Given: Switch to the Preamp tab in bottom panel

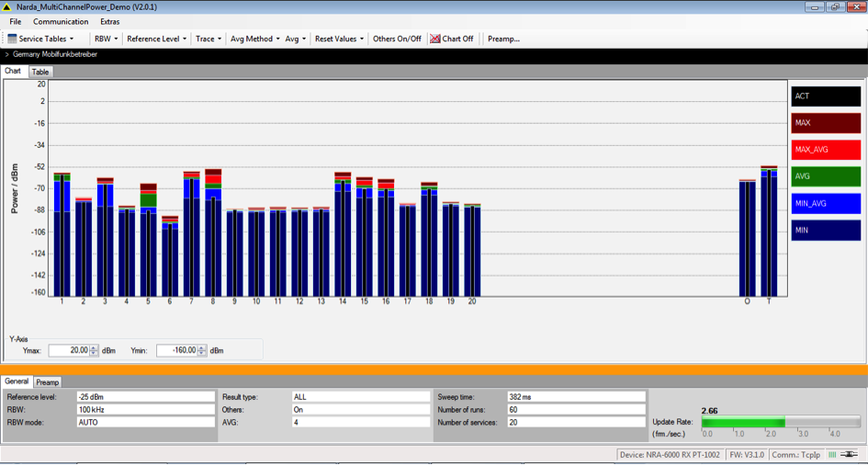Looking at the screenshot, I should (48, 382).
